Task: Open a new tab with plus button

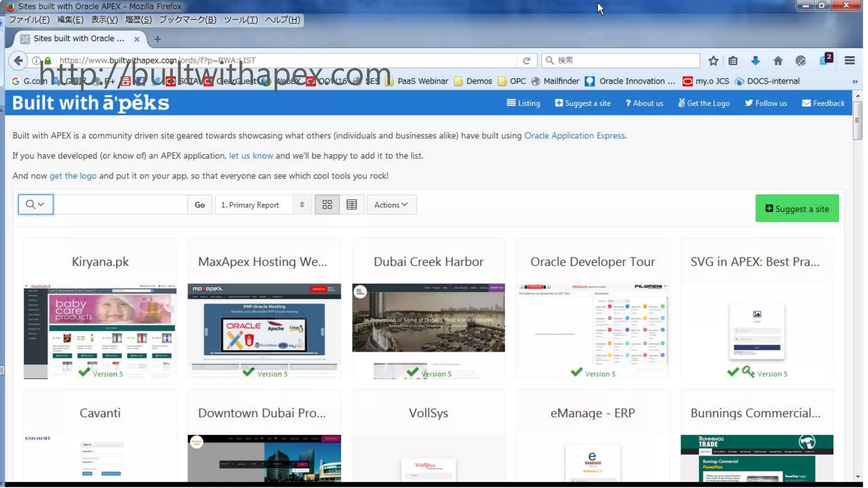Action: (x=157, y=39)
